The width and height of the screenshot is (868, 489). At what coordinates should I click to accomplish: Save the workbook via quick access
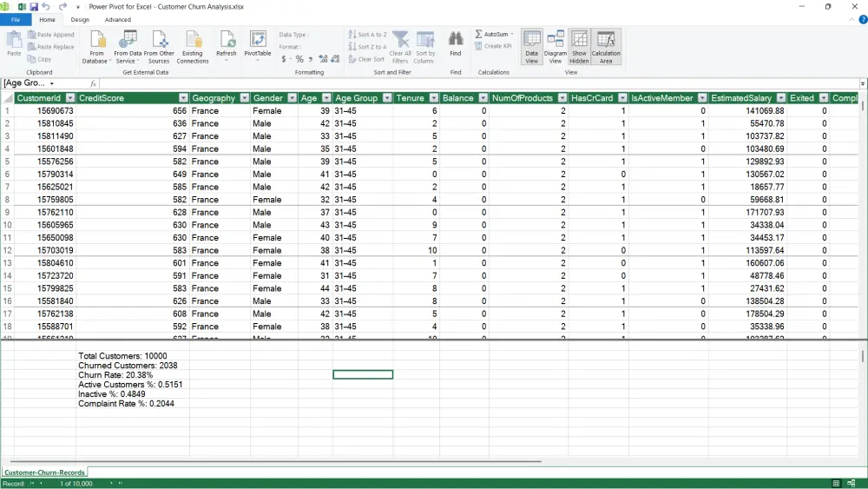(x=34, y=7)
